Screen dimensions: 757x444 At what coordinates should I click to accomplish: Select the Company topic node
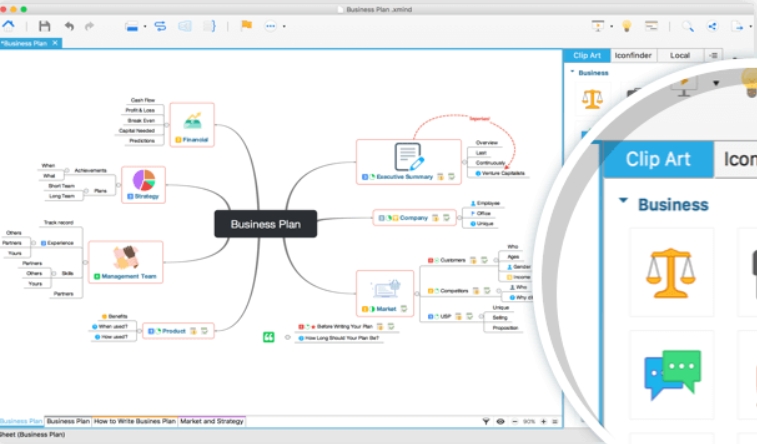click(414, 218)
